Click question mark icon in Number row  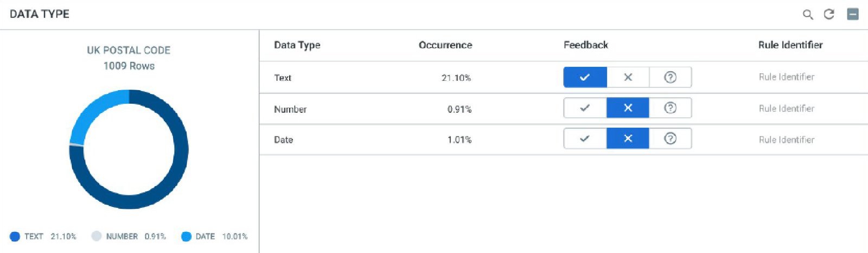click(x=670, y=108)
